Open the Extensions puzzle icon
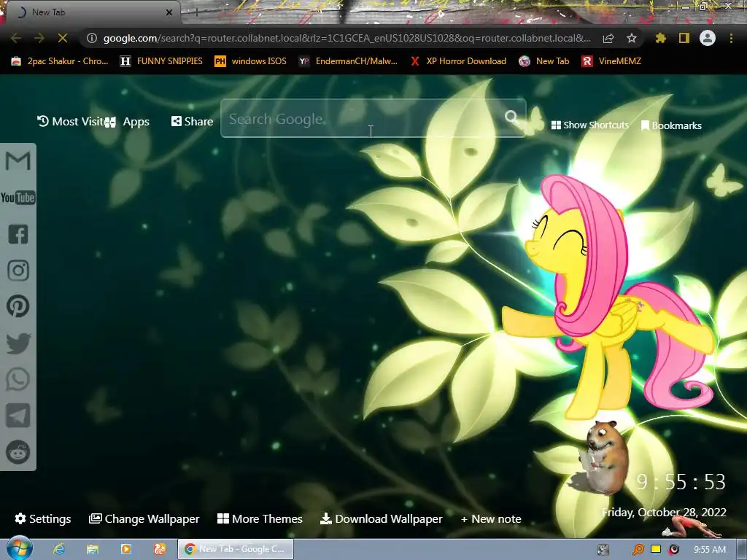The image size is (747, 560). (660, 38)
